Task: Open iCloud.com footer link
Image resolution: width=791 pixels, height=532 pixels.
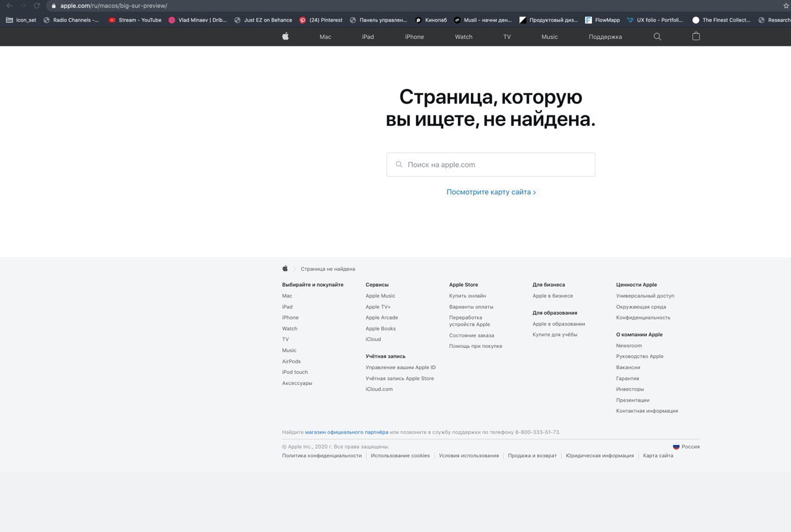Action: coord(379,389)
